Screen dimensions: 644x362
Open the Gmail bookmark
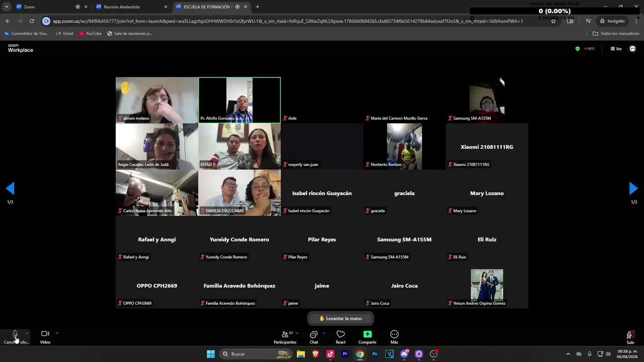(64, 34)
